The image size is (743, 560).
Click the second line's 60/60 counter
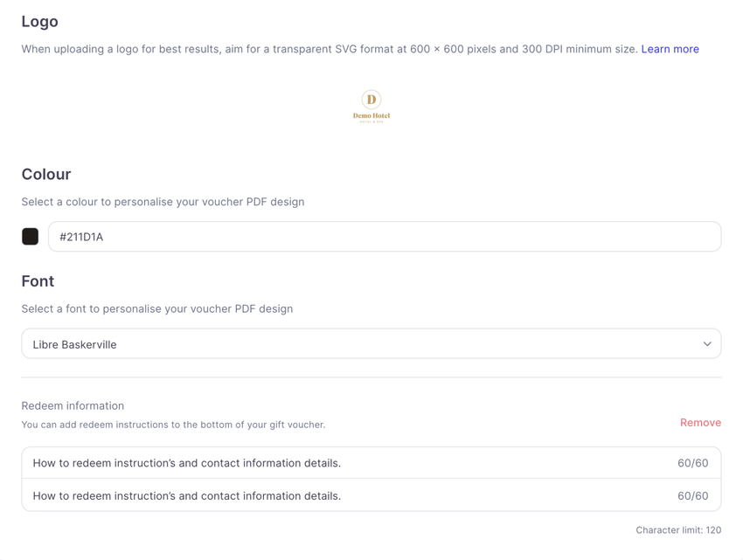(692, 496)
